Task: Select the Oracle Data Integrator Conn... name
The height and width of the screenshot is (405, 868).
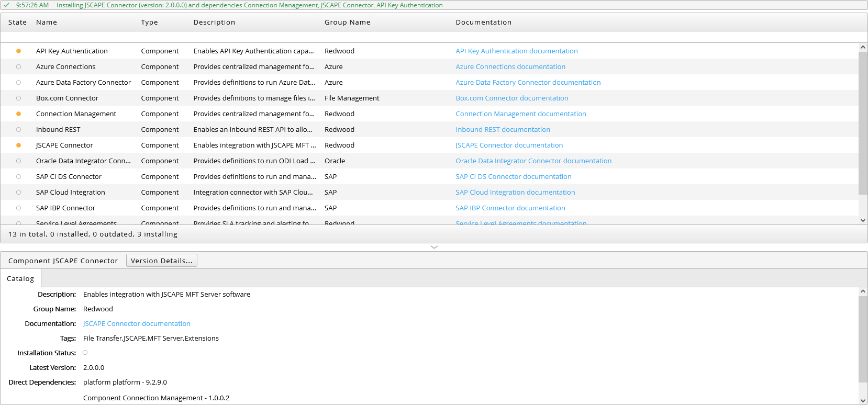Action: (x=83, y=161)
